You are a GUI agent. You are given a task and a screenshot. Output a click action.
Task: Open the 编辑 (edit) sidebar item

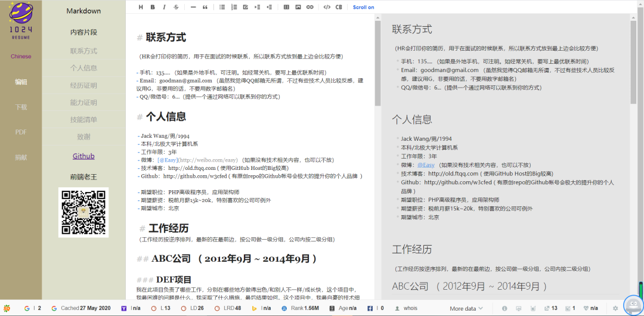tap(21, 82)
